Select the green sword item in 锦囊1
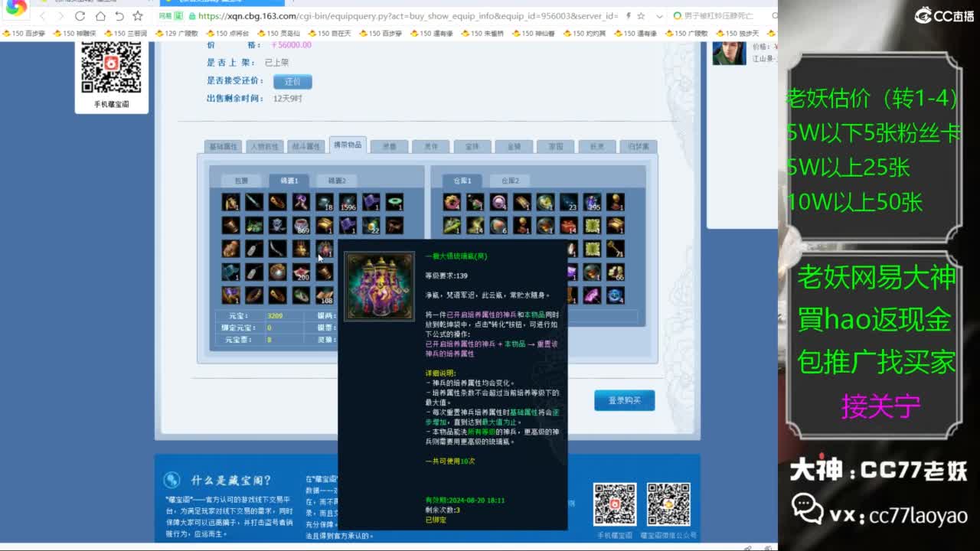This screenshot has height=551, width=980. 254,202
